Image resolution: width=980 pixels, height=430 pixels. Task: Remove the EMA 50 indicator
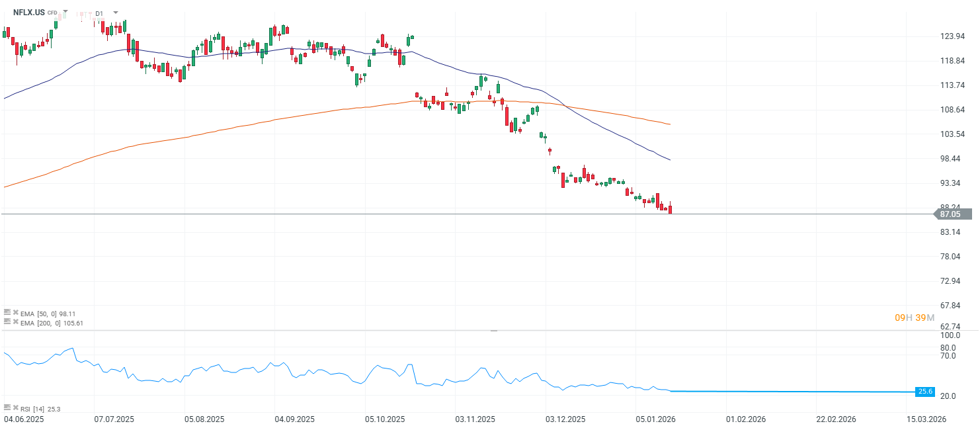[15, 312]
